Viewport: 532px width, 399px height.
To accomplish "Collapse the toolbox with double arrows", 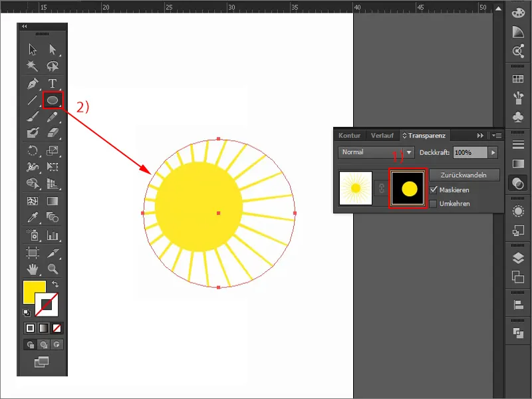I will tap(24, 26).
